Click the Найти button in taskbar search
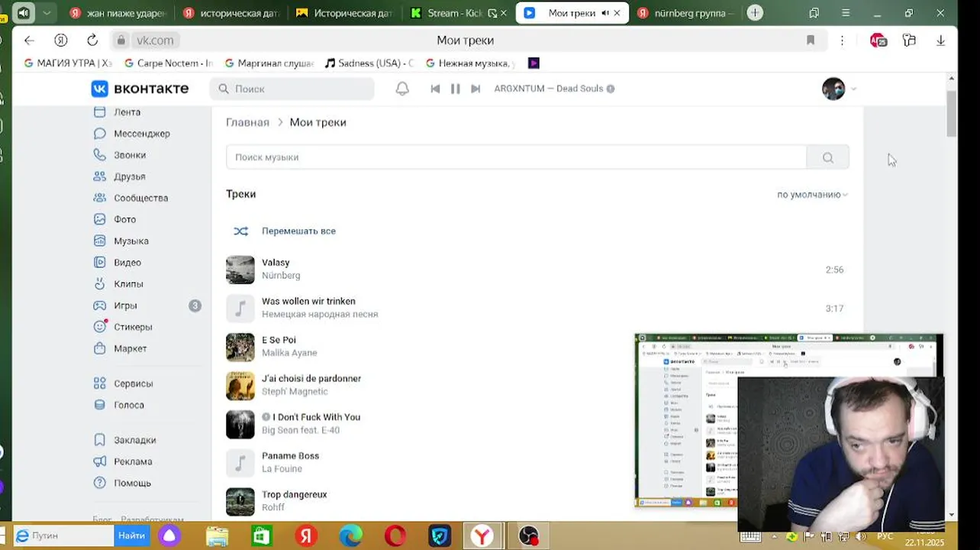Screen dimensions: 980x550 (131, 535)
